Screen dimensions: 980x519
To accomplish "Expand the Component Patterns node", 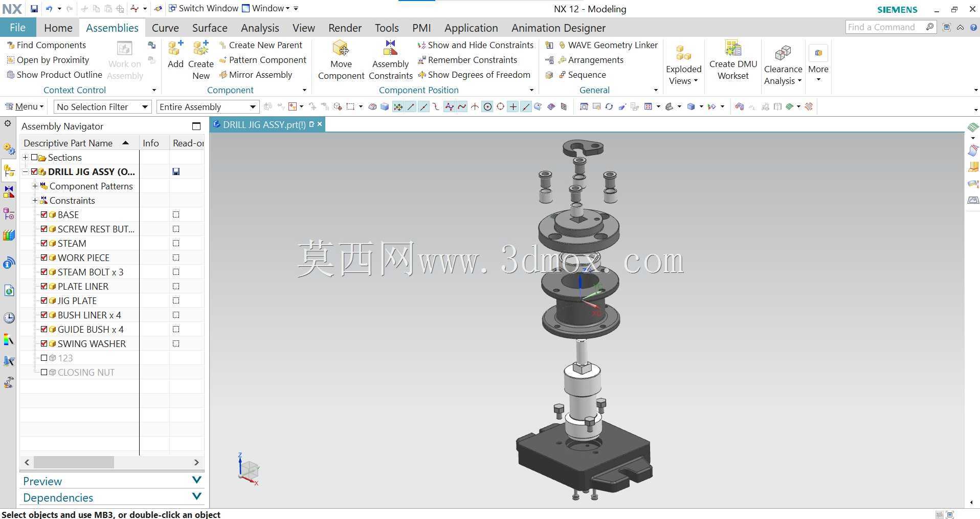I will 35,186.
